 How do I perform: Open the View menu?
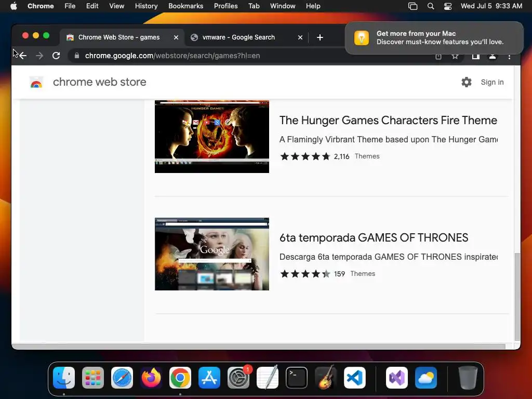[x=117, y=6]
